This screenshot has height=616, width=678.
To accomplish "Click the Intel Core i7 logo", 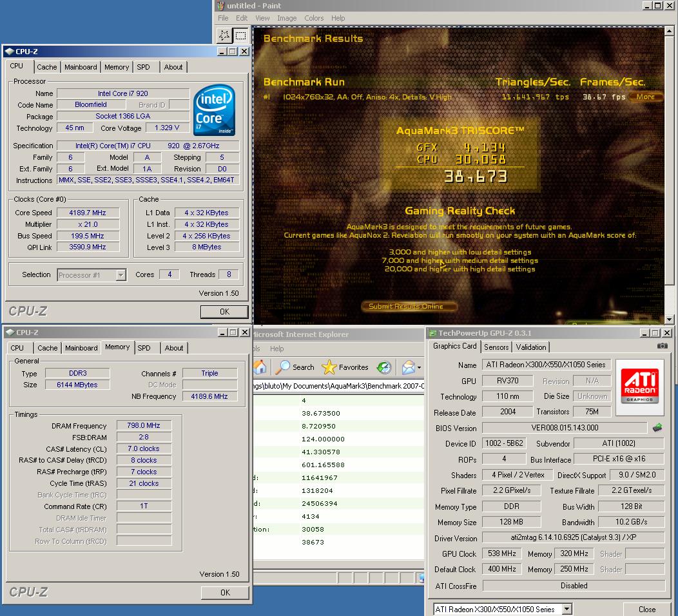I will click(x=214, y=110).
